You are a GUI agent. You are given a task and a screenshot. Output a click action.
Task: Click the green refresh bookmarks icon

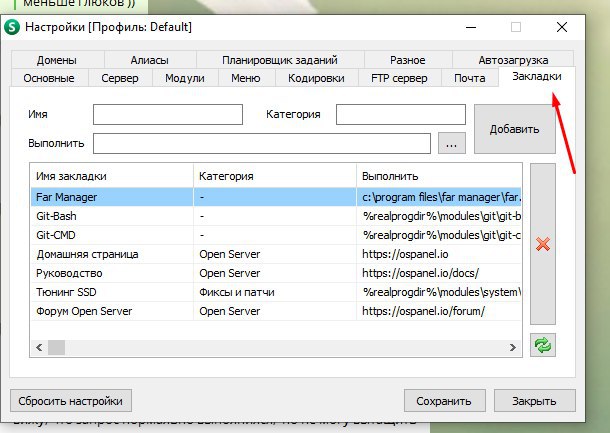point(543,345)
